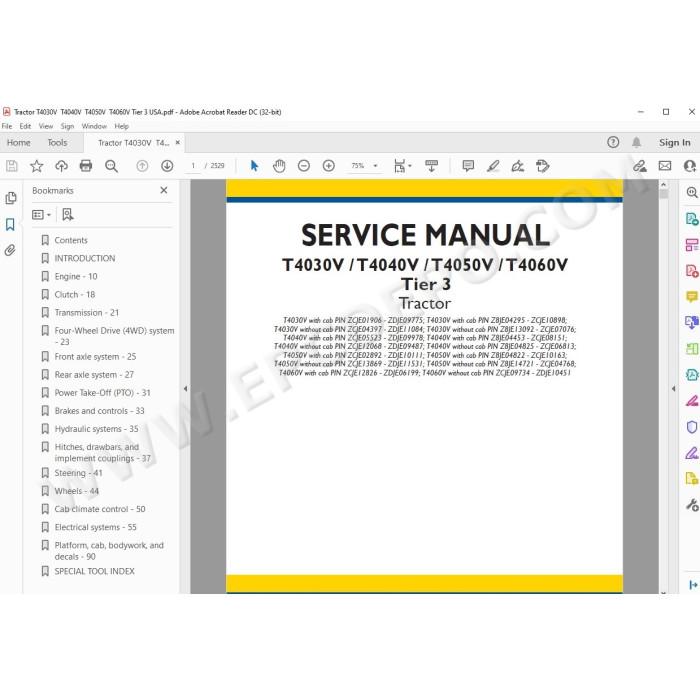Open the INTRODUCTION bookmark
This screenshot has width=700, height=700.
click(85, 258)
